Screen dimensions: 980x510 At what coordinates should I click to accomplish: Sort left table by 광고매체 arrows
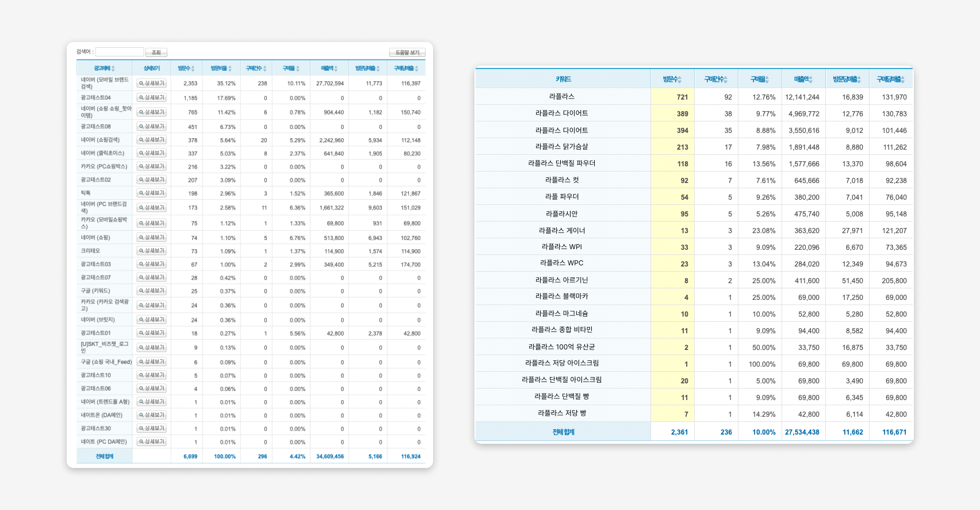(113, 68)
